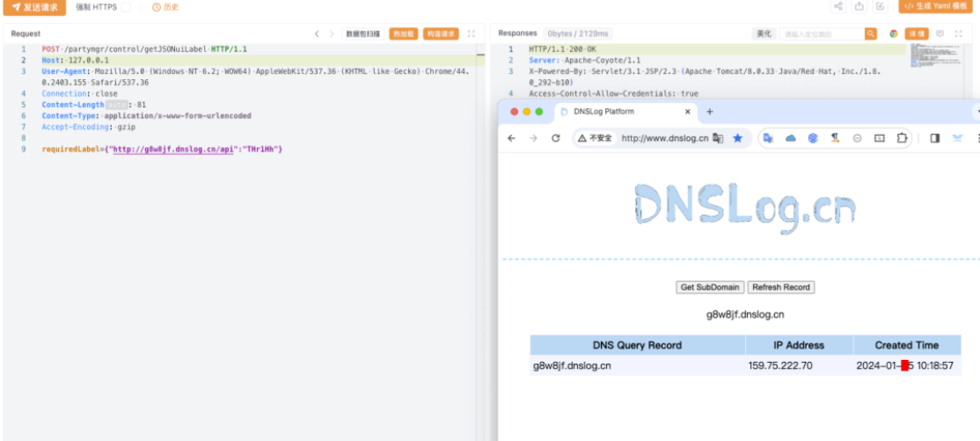This screenshot has height=441, width=980.
Task: Reload the DNSLog page
Action: [555, 138]
